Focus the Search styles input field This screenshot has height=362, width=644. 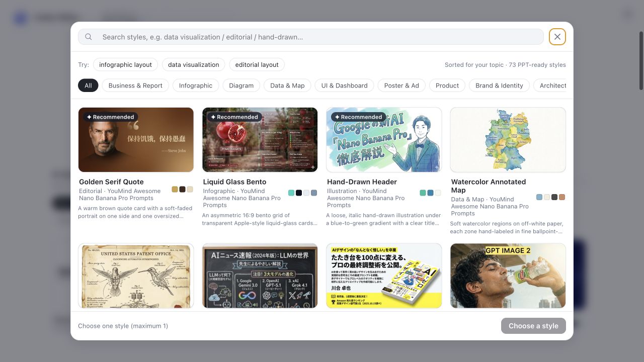coord(311,37)
